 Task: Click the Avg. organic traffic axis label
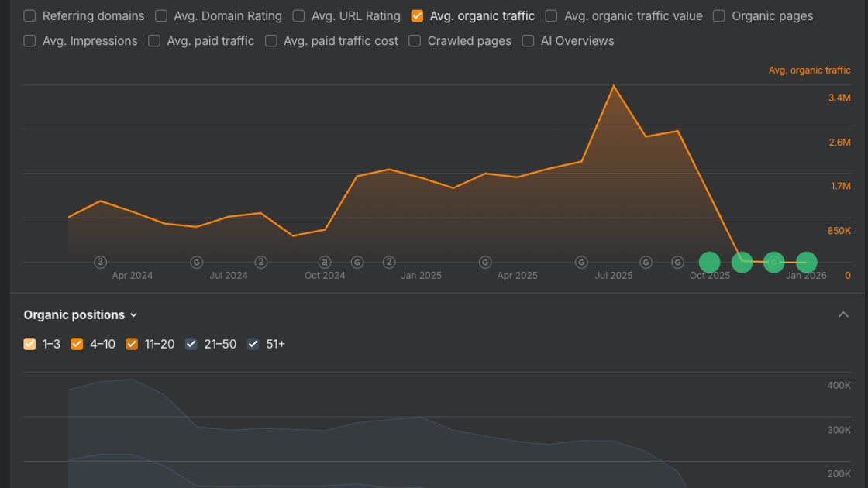pyautogui.click(x=809, y=70)
